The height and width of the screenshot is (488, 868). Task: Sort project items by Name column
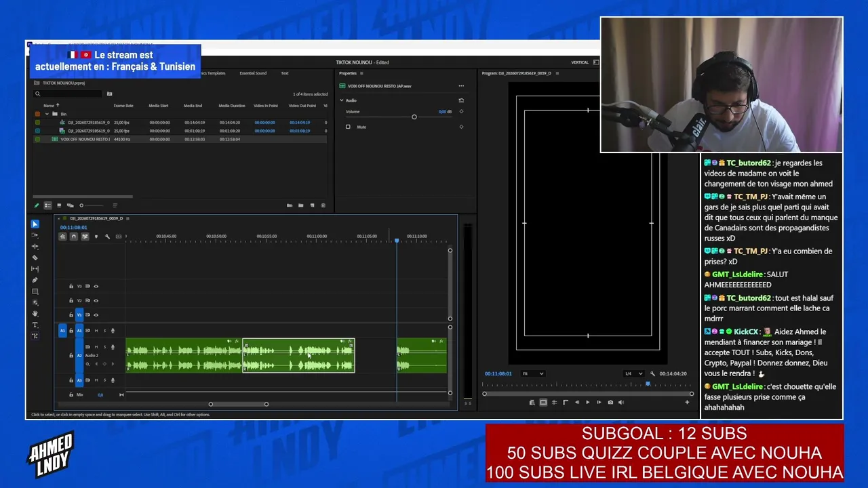coord(51,106)
